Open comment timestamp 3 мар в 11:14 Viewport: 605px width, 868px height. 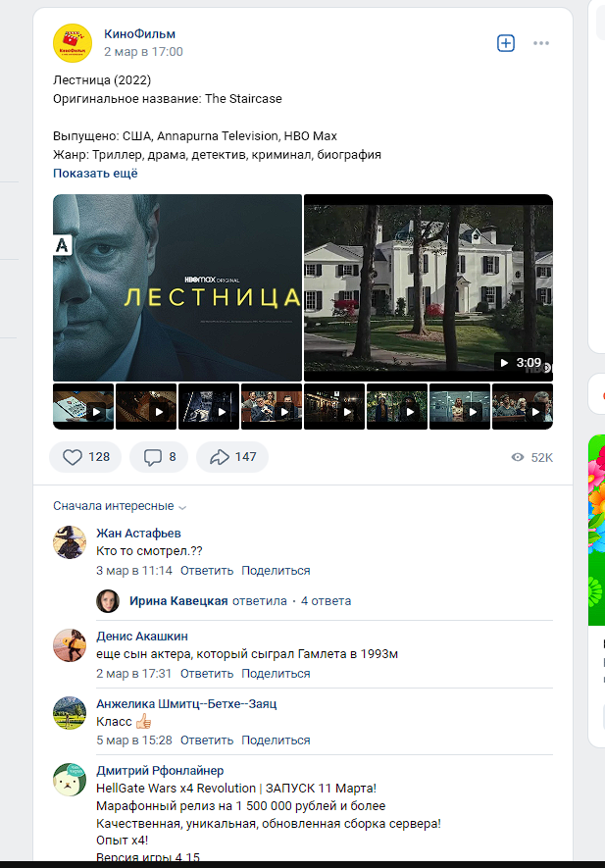point(134,571)
